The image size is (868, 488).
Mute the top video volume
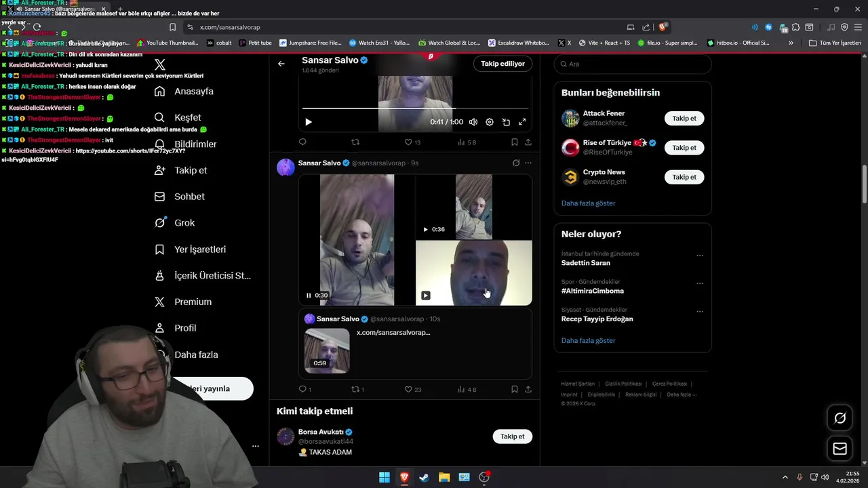point(473,122)
